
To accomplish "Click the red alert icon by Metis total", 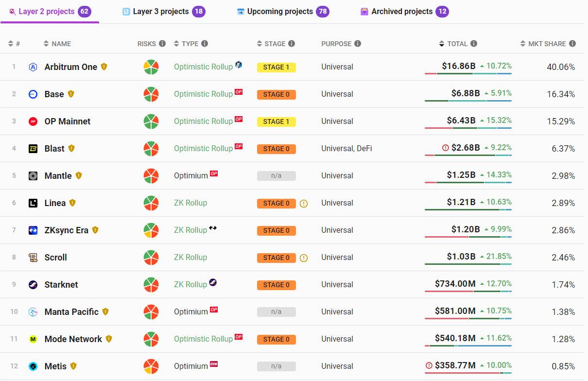I will click(429, 365).
